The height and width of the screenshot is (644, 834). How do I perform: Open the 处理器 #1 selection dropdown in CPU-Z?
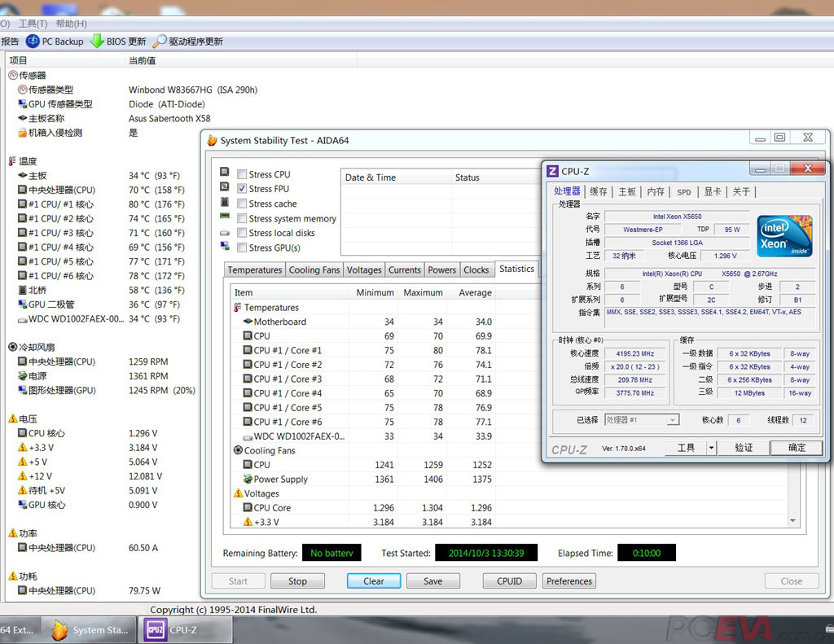coord(673,420)
